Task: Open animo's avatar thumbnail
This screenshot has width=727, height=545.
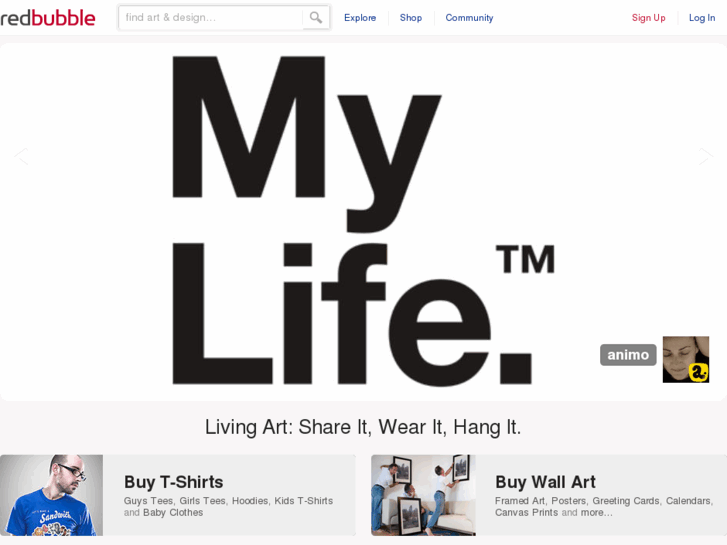Action: (686, 359)
